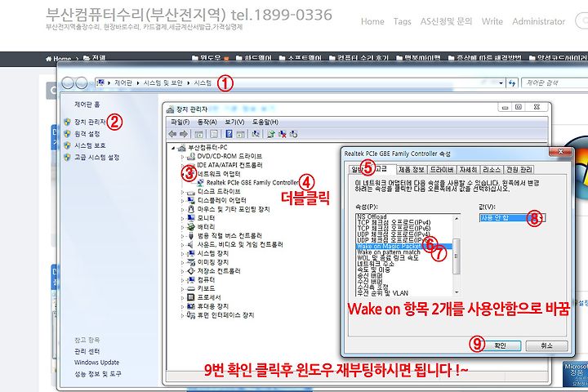Click the 제어판 검색 search field

click(555, 83)
